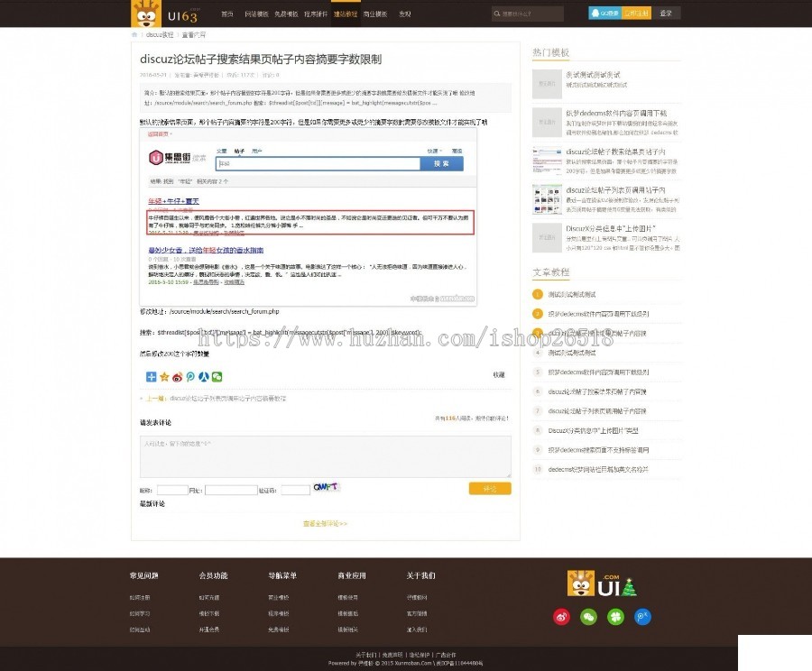The height and width of the screenshot is (671, 812).
Task: Click the blue P social icon in the footer
Action: 642,617
